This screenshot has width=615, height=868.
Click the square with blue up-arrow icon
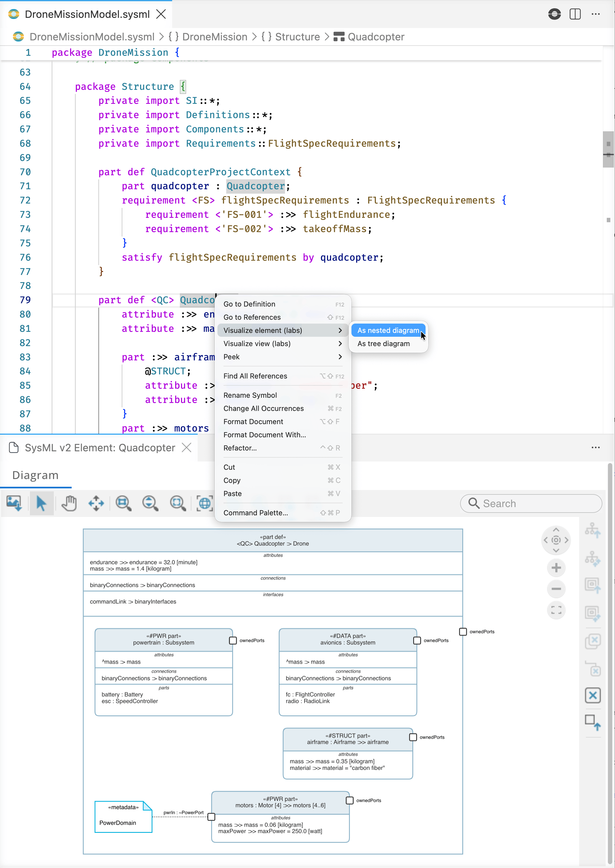pos(593,722)
